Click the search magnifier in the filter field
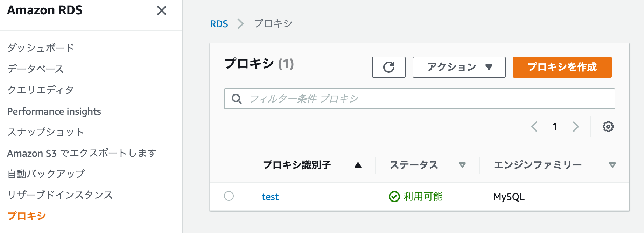This screenshot has height=233, width=644. pyautogui.click(x=237, y=99)
